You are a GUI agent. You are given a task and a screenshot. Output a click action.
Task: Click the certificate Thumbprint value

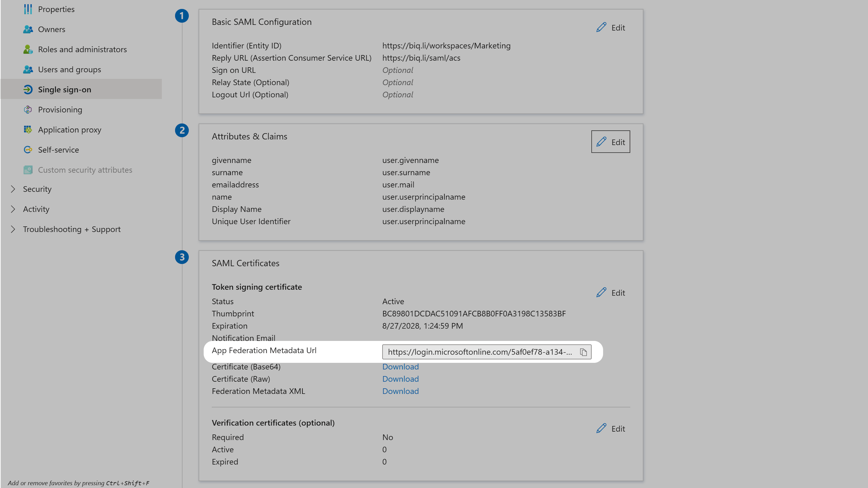coord(474,314)
